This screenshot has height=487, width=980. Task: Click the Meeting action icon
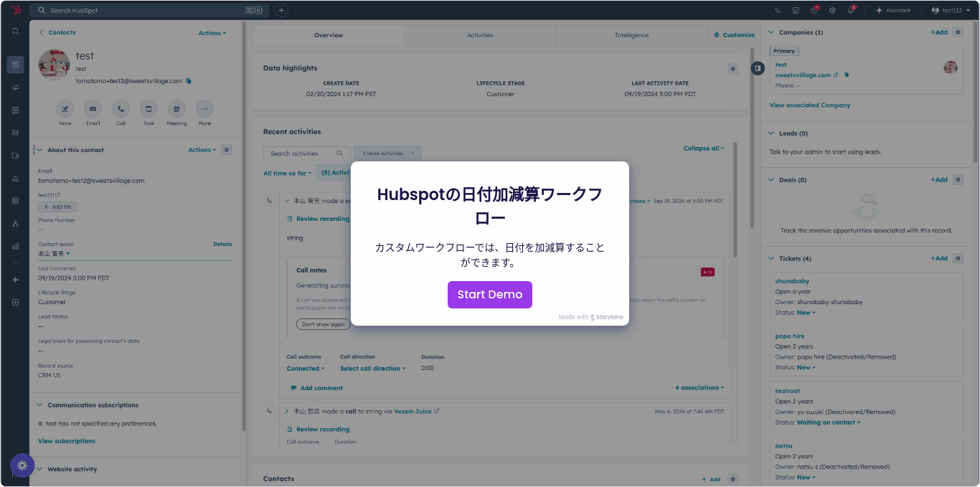click(x=176, y=109)
